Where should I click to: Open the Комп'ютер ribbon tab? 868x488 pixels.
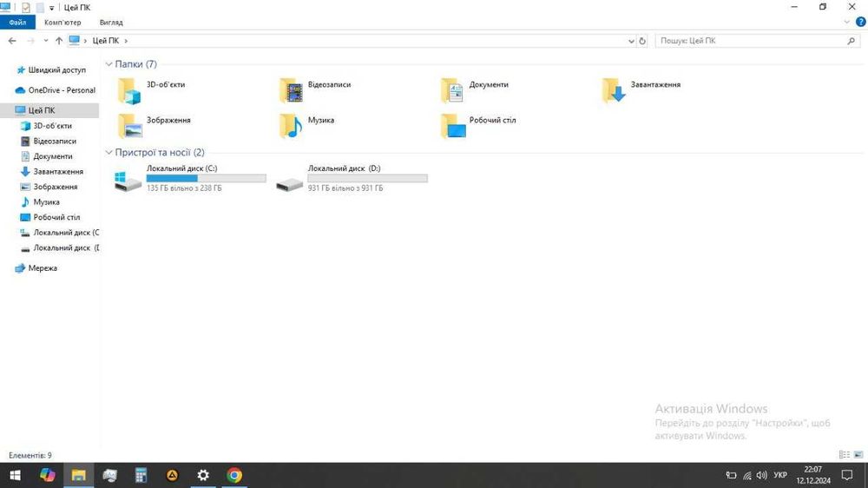(62, 23)
